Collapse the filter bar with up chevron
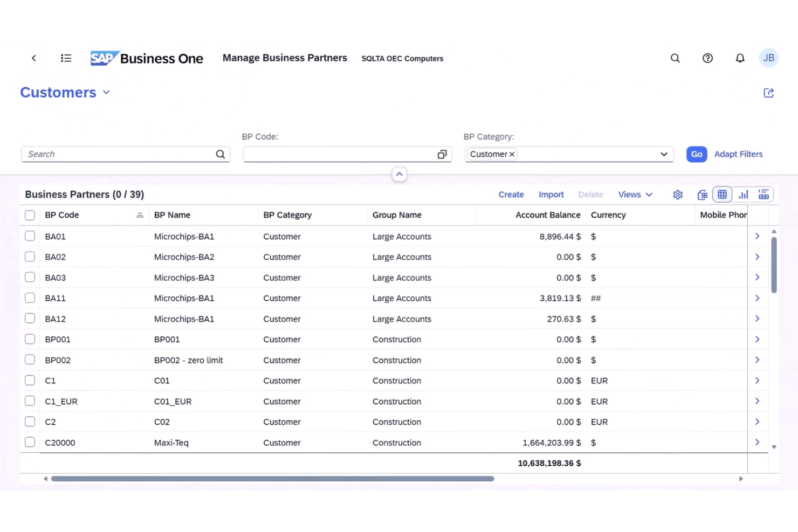The width and height of the screenshot is (798, 532). (x=399, y=174)
